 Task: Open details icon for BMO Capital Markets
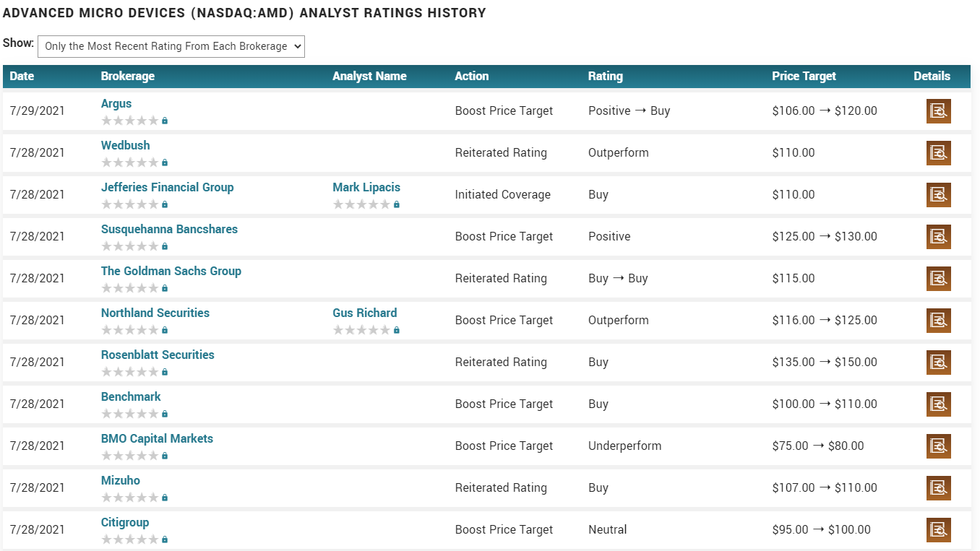click(939, 446)
